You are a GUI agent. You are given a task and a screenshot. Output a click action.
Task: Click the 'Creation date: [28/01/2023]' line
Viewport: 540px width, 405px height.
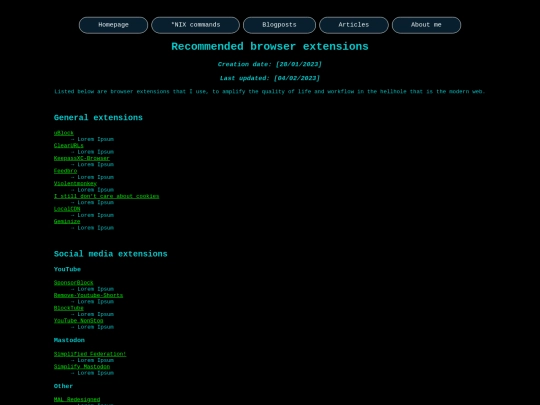click(270, 64)
